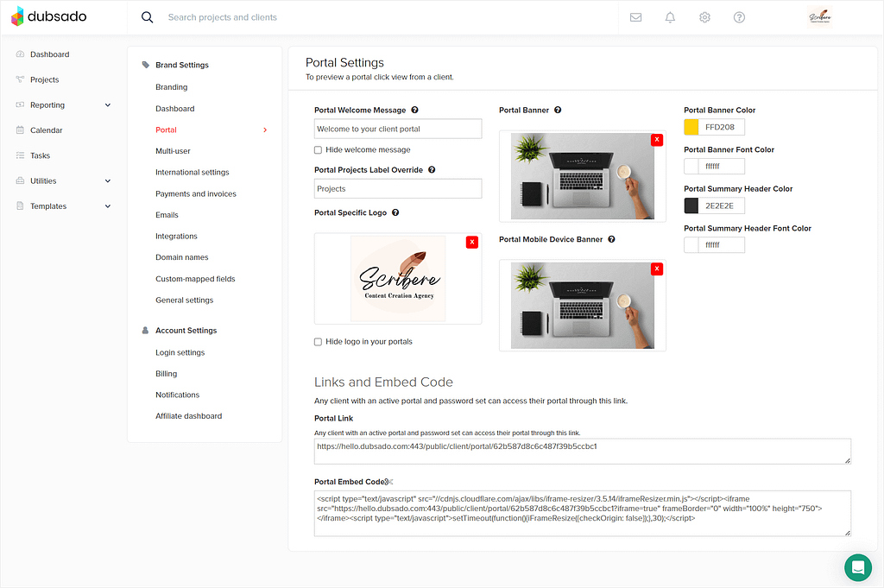This screenshot has height=588, width=884.
Task: Toggle Hide logo in your portals checkbox
Action: [x=318, y=342]
